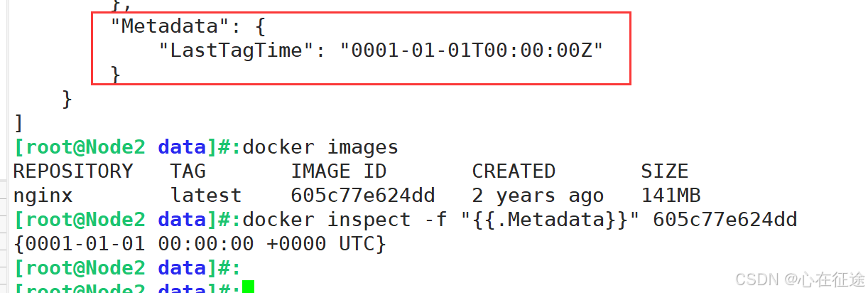Click the SIZE column header
The height and width of the screenshot is (293, 868).
coord(665,171)
